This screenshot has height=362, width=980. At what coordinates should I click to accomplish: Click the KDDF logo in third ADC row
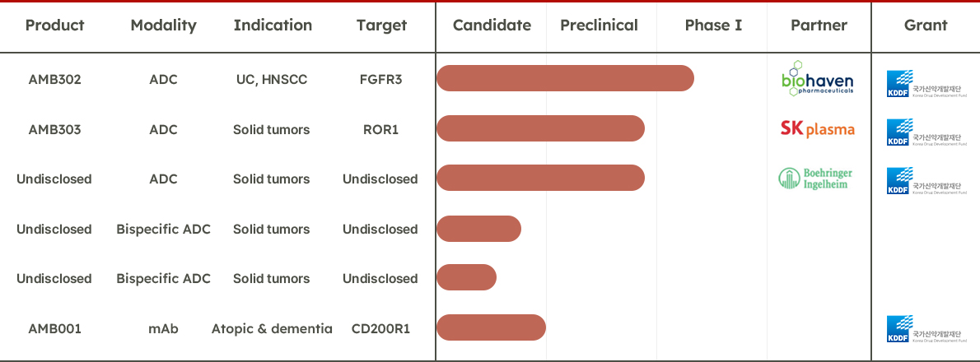pyautogui.click(x=926, y=182)
